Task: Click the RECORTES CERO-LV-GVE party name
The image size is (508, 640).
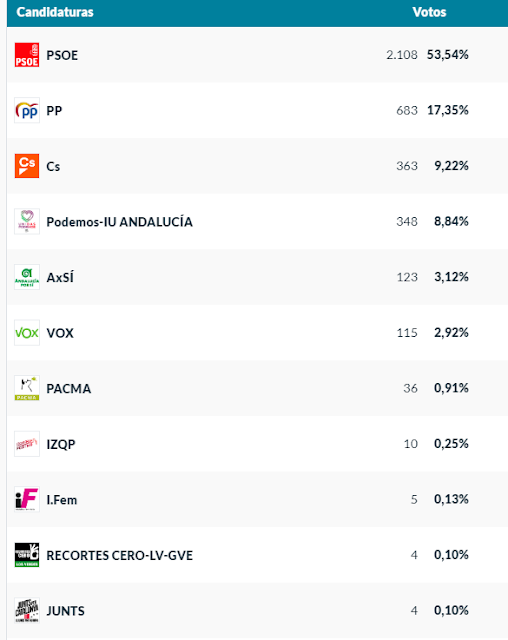Action: (120, 555)
